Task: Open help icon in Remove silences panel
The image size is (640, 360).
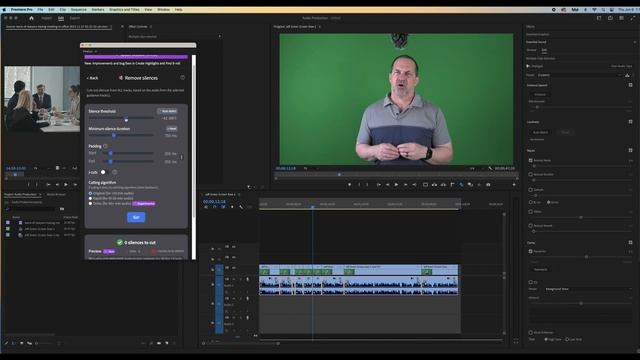Action: tap(182, 78)
